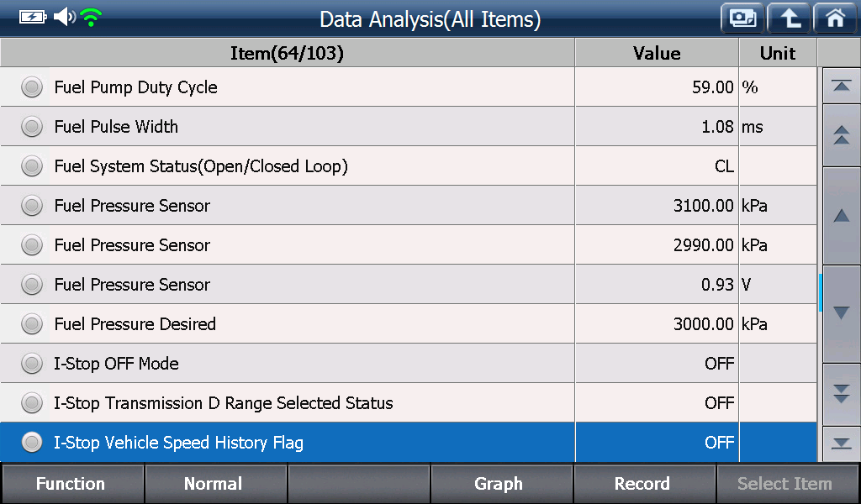
Task: Move down one row with the single-down arrow
Action: click(841, 313)
